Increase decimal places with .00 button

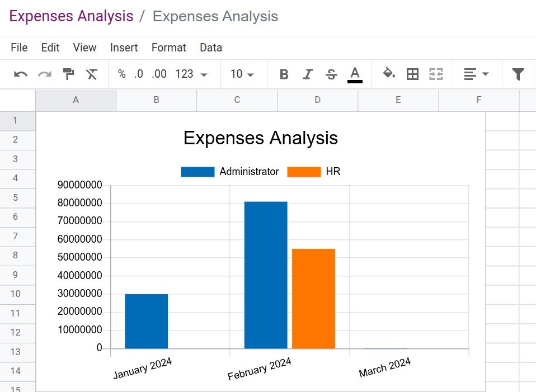(x=159, y=74)
